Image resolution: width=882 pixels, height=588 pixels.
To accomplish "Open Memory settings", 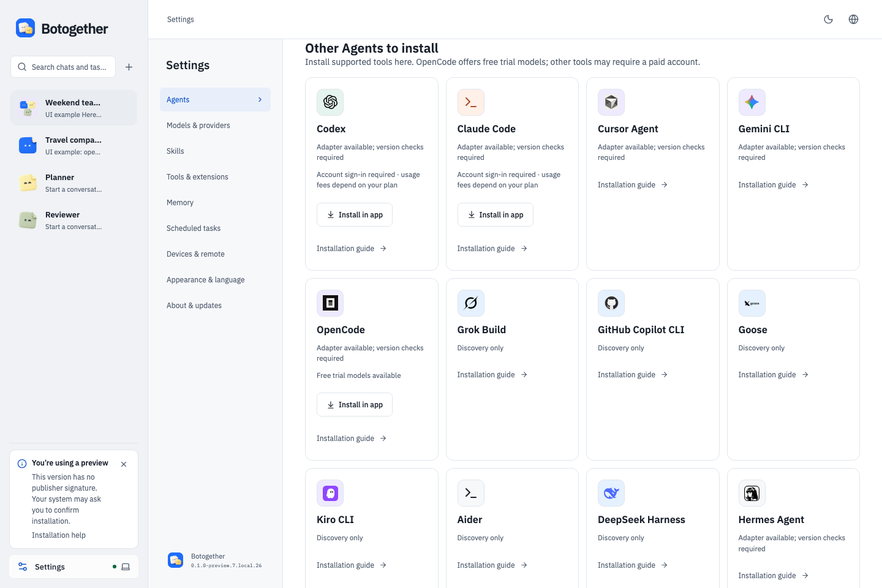I will click(215, 203).
